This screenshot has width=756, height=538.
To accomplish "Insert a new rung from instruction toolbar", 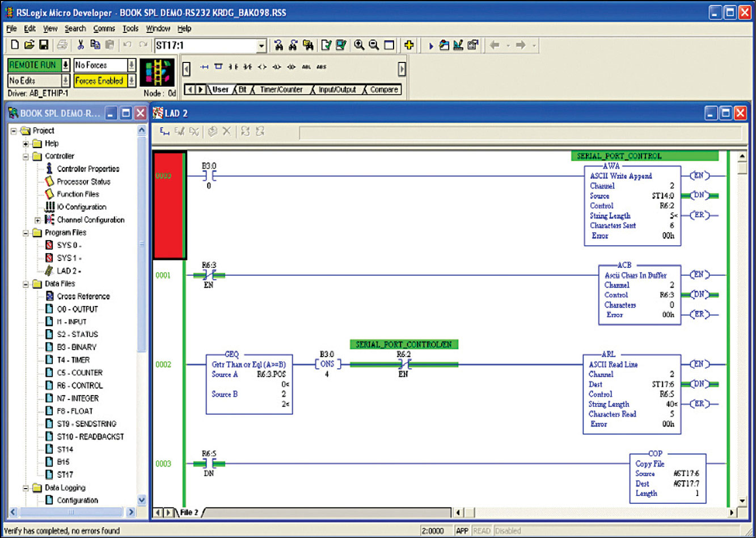I will coord(204,67).
